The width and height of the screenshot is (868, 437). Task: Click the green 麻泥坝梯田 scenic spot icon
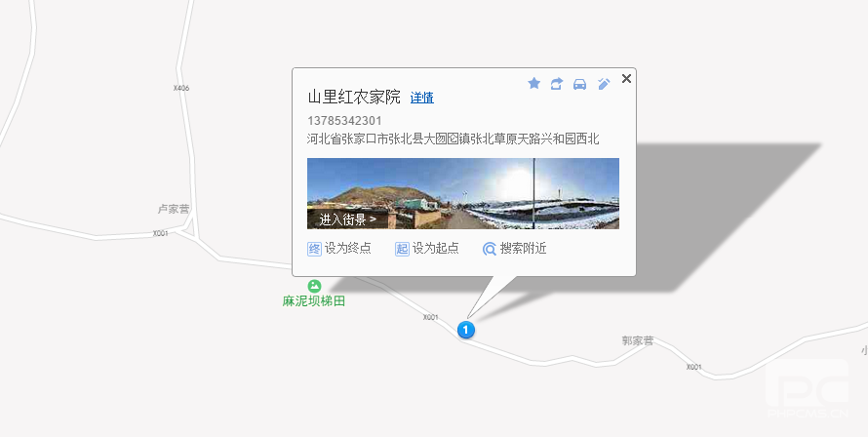(314, 286)
